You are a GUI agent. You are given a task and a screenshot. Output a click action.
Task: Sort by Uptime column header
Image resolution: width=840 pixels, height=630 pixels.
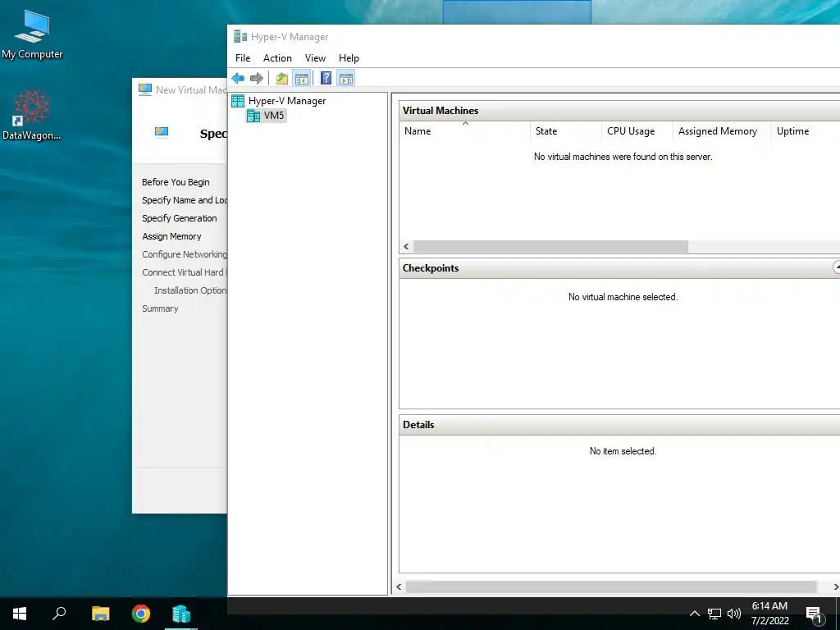806,131
